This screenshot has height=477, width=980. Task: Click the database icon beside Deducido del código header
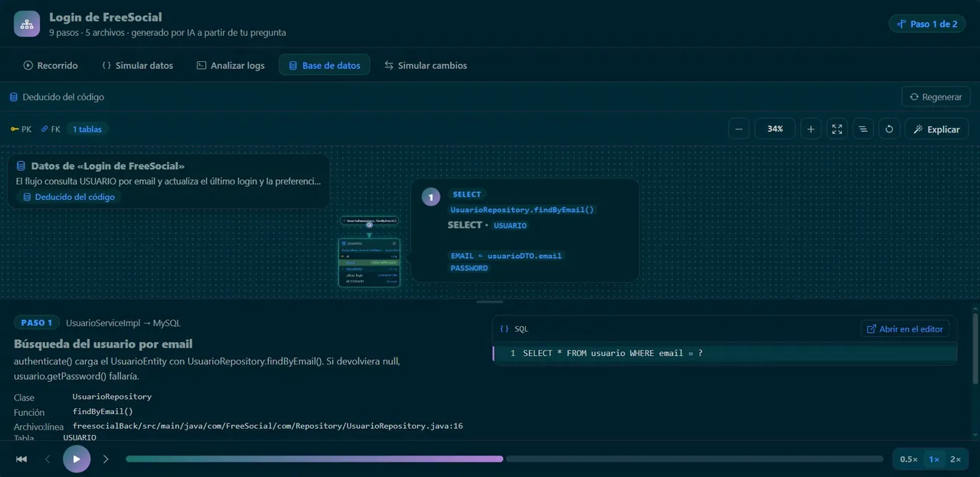(x=14, y=97)
